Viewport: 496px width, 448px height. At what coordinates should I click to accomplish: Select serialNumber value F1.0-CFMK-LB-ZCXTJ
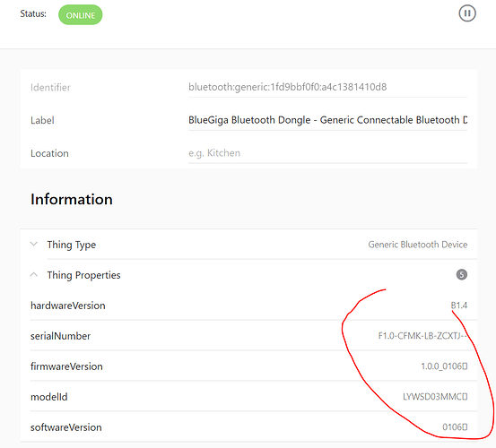click(422, 335)
